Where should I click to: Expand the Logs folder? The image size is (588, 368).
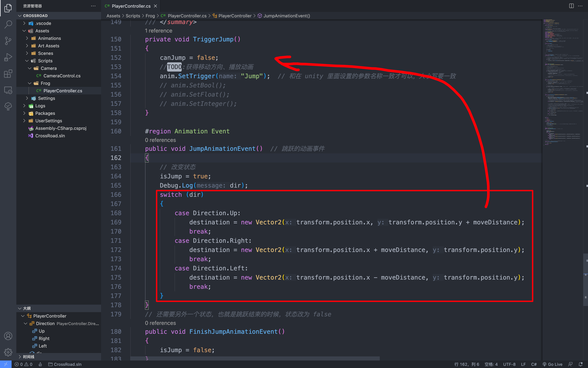click(x=59, y=106)
